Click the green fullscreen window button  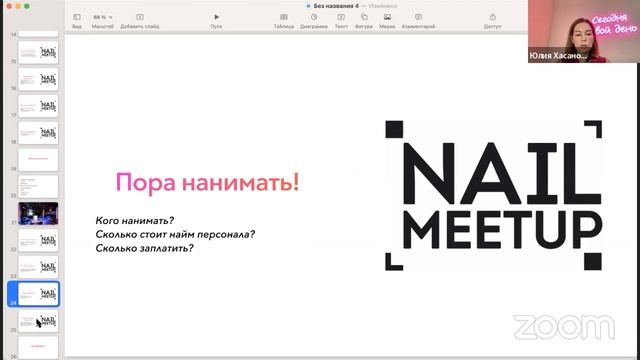tap(27, 6)
